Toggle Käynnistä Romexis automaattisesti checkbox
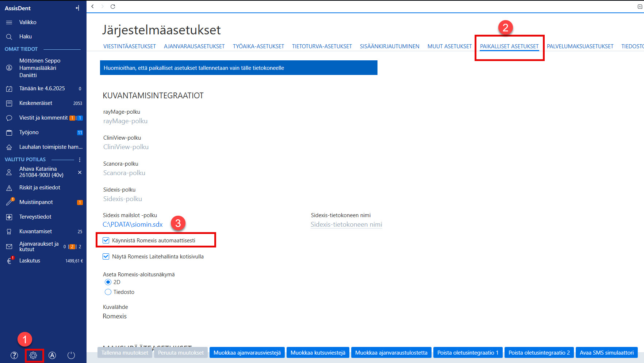The image size is (644, 363). click(106, 240)
